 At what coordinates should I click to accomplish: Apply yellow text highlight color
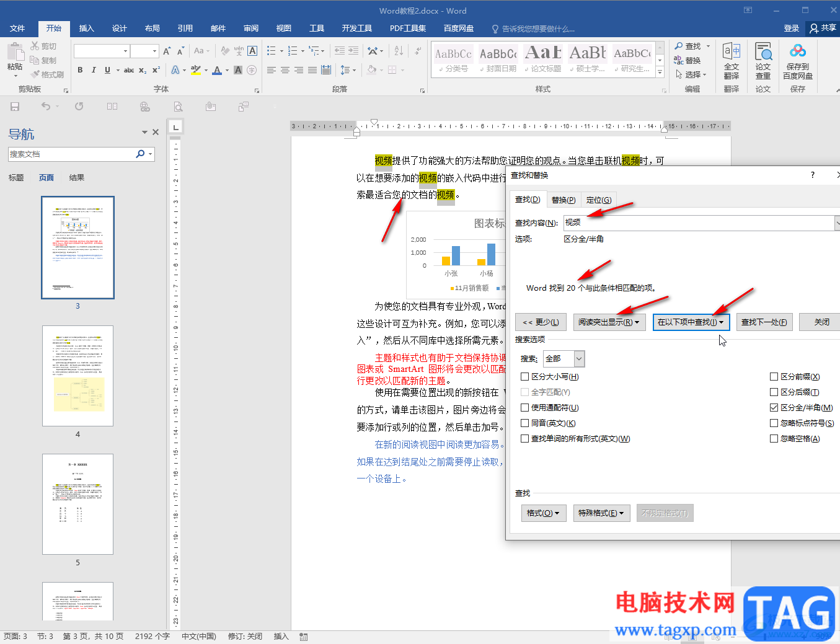[195, 70]
